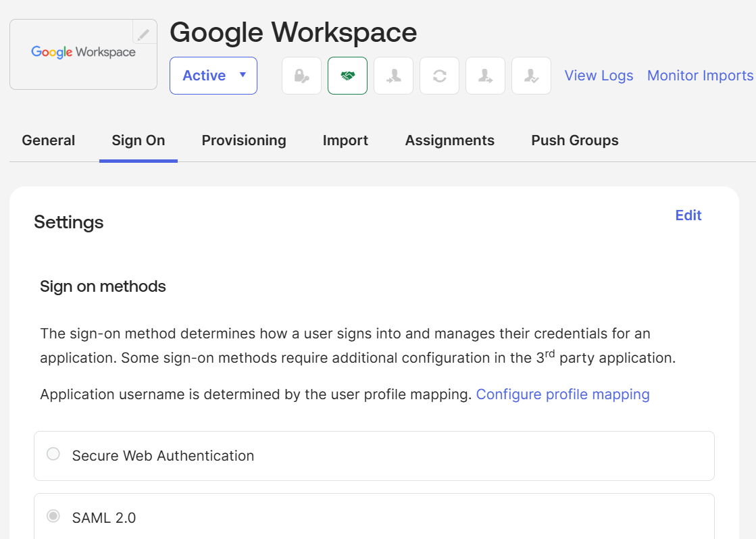Click the password lock-and-key icon

pos(301,76)
